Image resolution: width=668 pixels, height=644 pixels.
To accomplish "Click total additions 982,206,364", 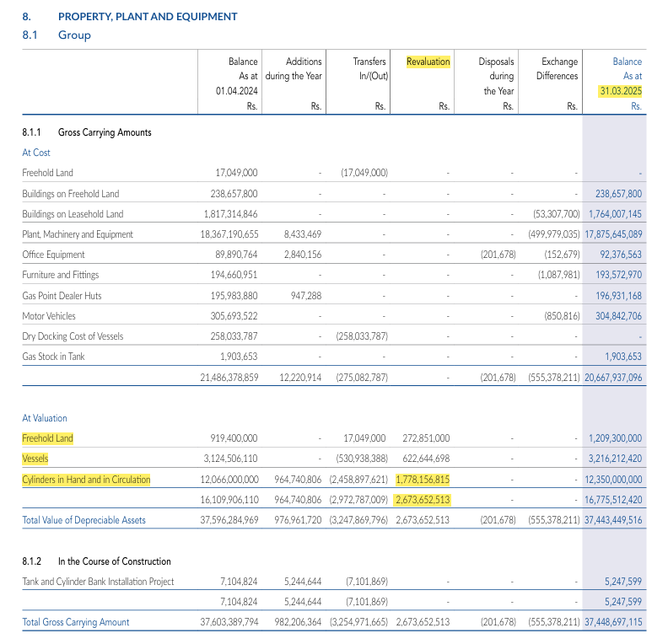I will pyautogui.click(x=298, y=622).
